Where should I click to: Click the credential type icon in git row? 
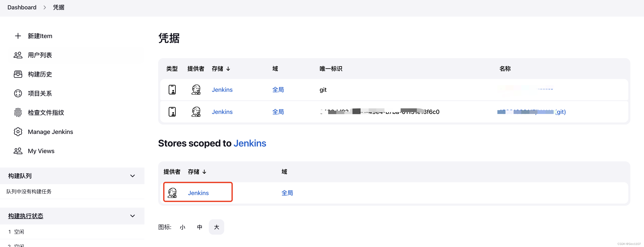pos(172,90)
